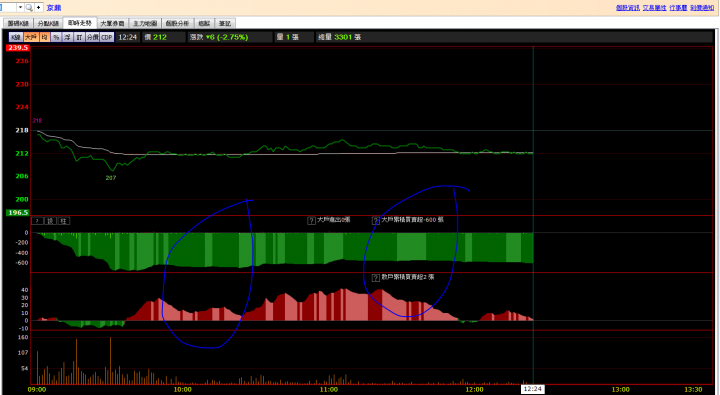The height and width of the screenshot is (395, 720).
Task: Toggle the orange 大戶 indicator button
Action: 31,37
